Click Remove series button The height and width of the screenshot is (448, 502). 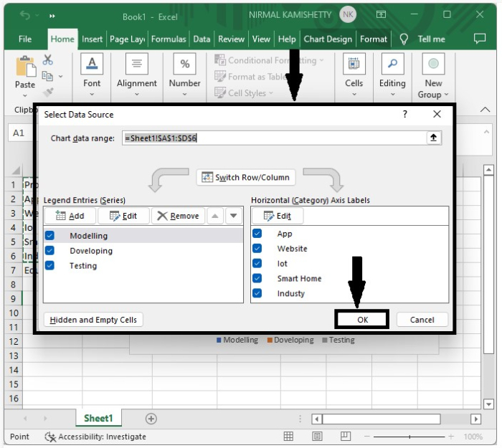click(x=178, y=216)
